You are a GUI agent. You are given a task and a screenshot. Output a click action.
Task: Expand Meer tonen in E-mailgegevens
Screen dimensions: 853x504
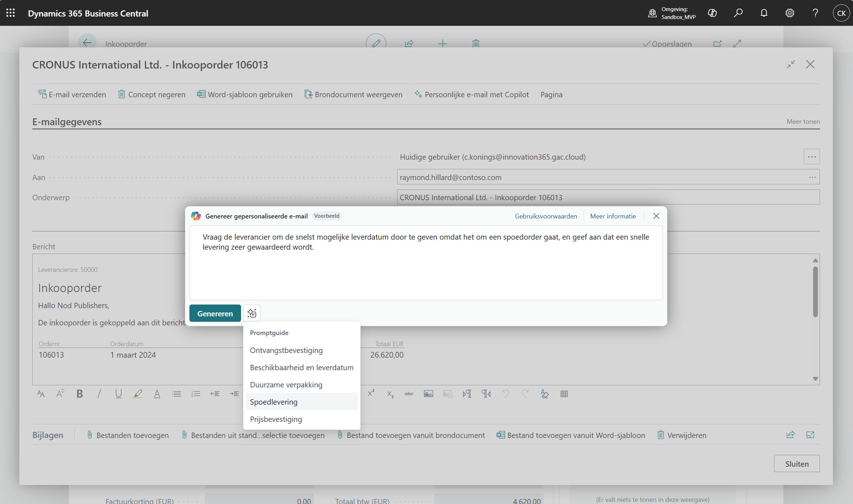pos(803,122)
